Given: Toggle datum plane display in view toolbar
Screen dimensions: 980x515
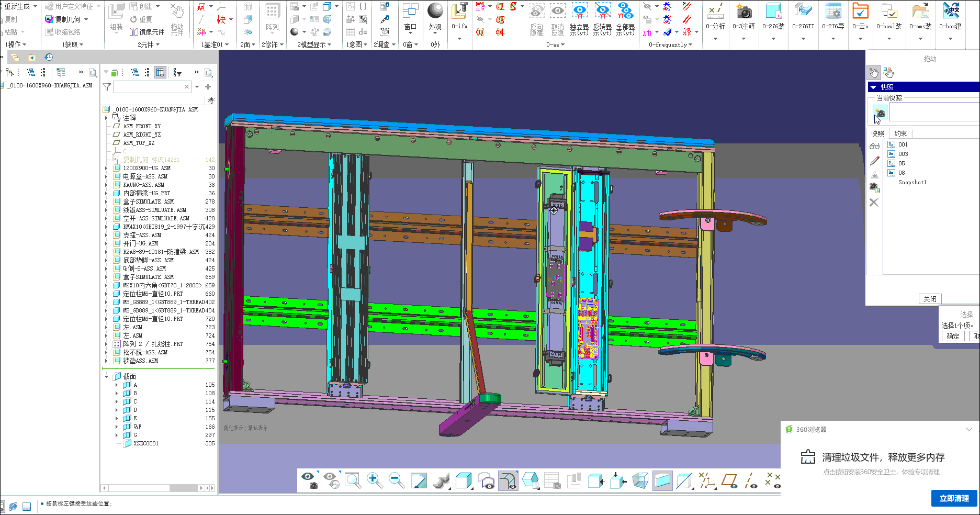Looking at the screenshot, I should pyautogui.click(x=729, y=480).
